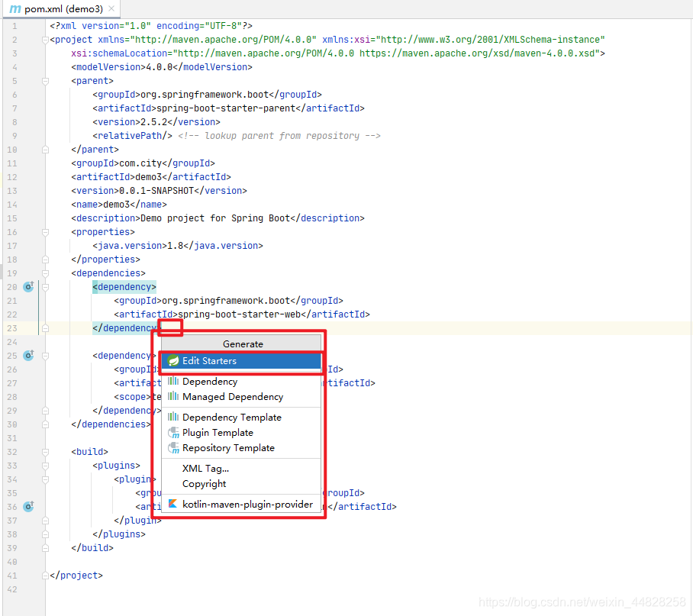Click the Dependency Template bars icon

173,417
